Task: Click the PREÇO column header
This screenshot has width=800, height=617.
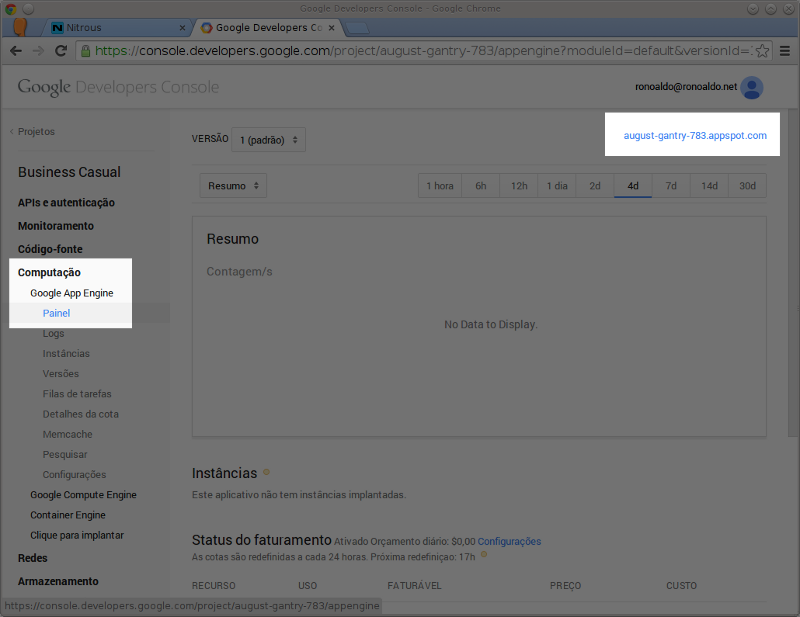Action: pos(565,586)
